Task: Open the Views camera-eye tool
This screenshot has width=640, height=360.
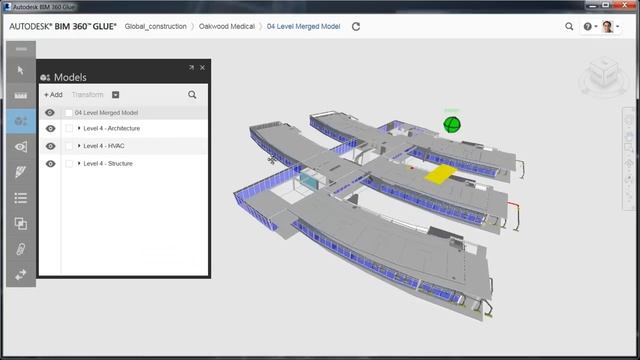Action: 20,147
